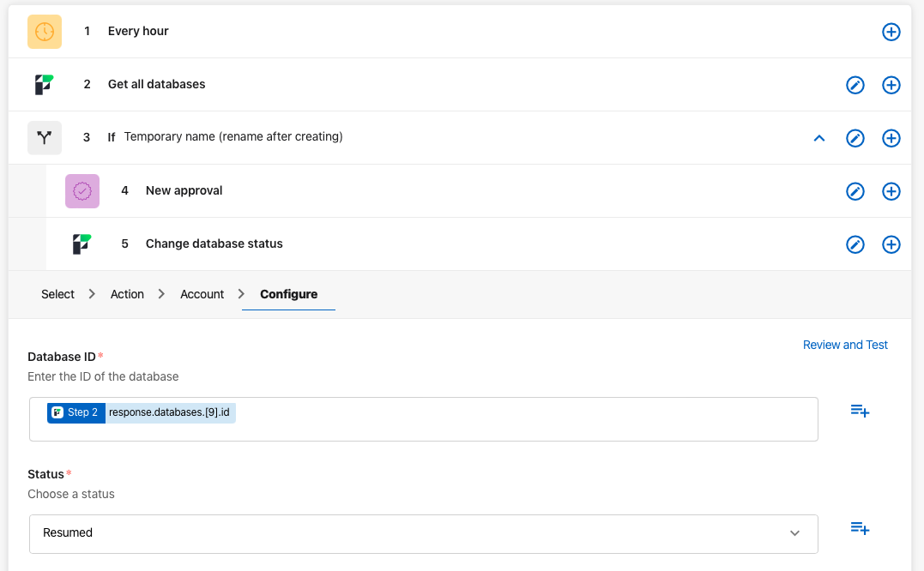The height and width of the screenshot is (571, 924).
Task: Add a step after Every hour
Action: 891,32
